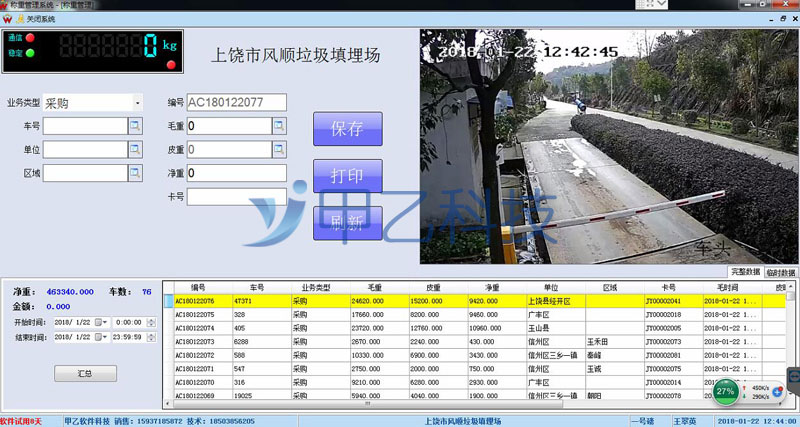
Task: Open the 车号 lookup search icon
Action: (x=135, y=125)
